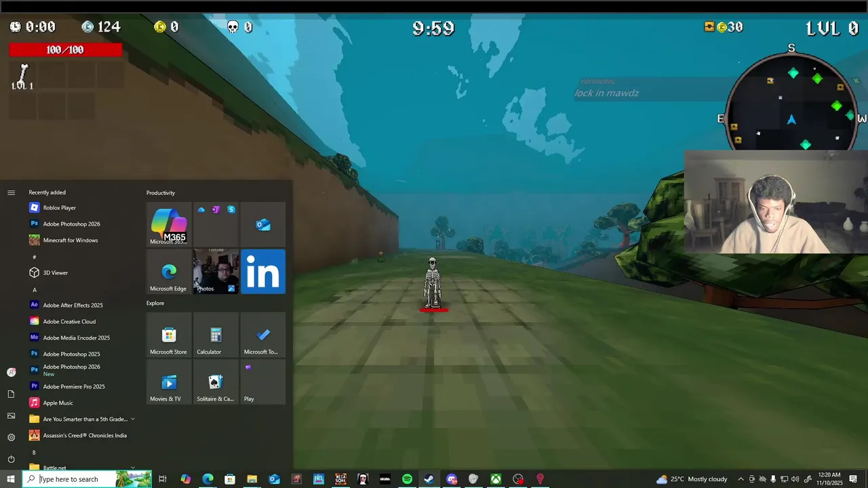
Task: Click the taskbar search box
Action: point(88,479)
